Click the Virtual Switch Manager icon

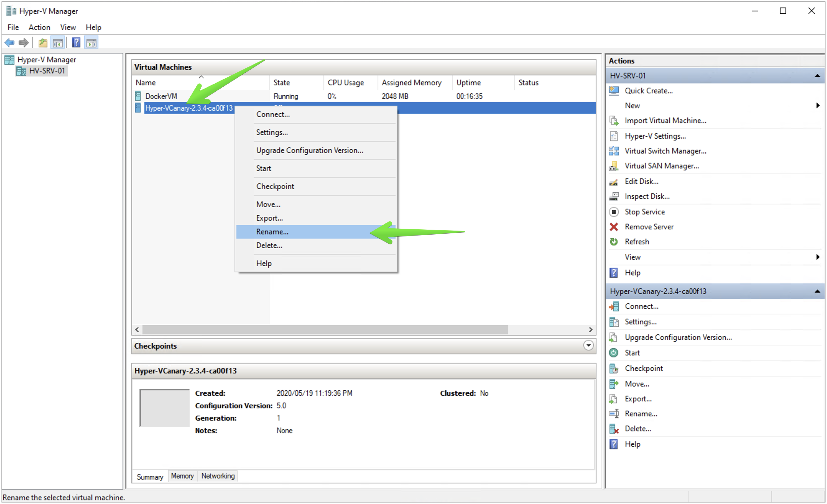[614, 151]
